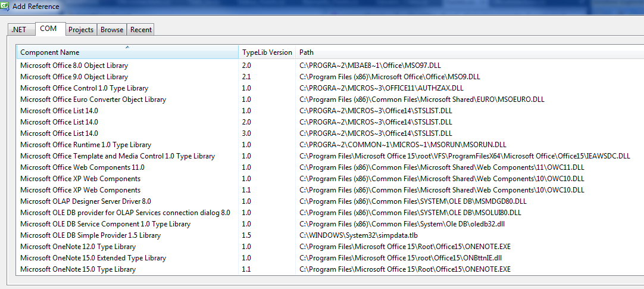This screenshot has width=644, height=289.
Task: Open the Projects tab
Action: tap(81, 30)
